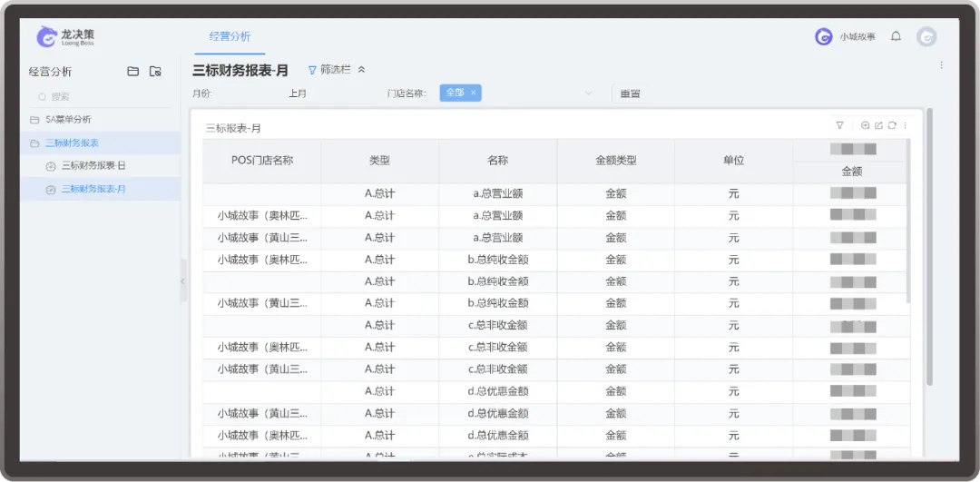Click the POS门店名称 column header
The image size is (980, 482).
pos(262,161)
